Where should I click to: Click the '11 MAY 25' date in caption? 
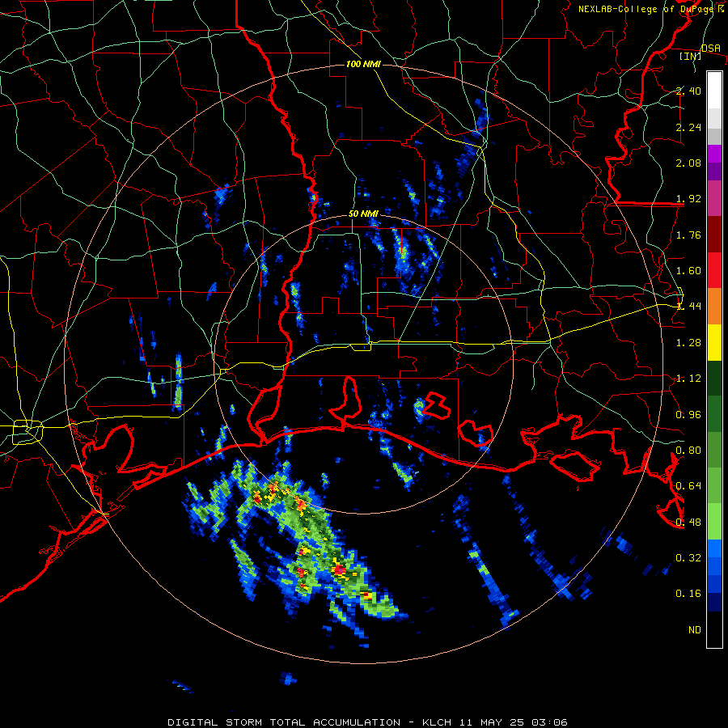[x=492, y=722]
